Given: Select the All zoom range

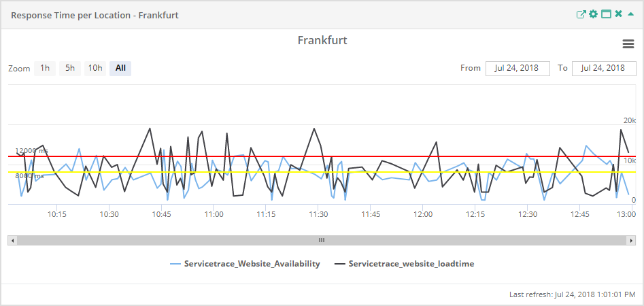Looking at the screenshot, I should (120, 68).
